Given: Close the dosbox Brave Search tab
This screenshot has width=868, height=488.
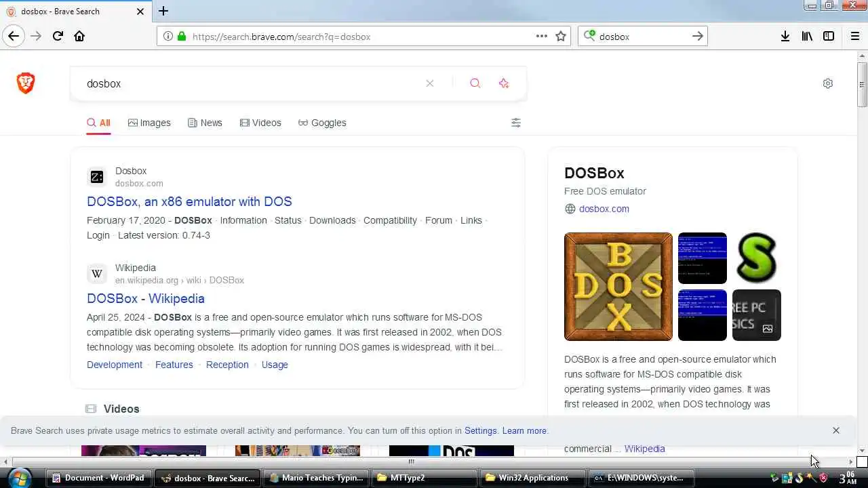Looking at the screenshot, I should click(x=140, y=12).
